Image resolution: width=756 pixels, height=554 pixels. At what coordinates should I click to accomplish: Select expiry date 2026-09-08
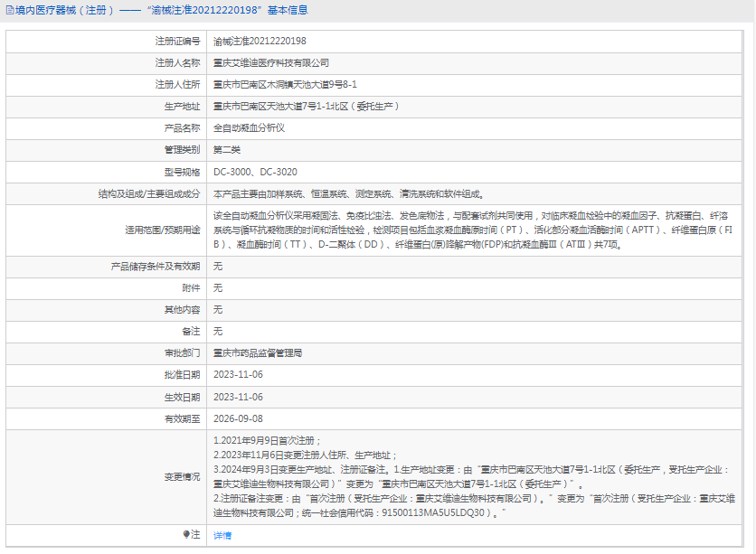point(238,418)
